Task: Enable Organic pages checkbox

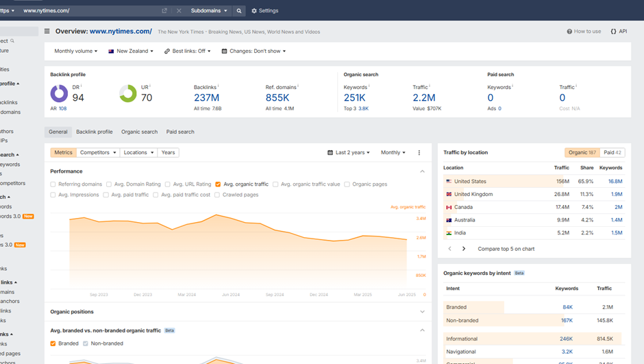Action: point(347,184)
